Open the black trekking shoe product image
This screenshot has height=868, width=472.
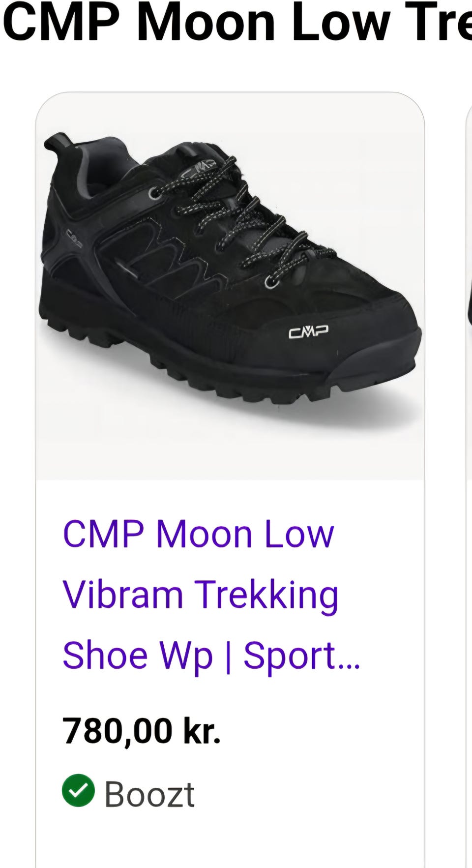[x=230, y=286]
